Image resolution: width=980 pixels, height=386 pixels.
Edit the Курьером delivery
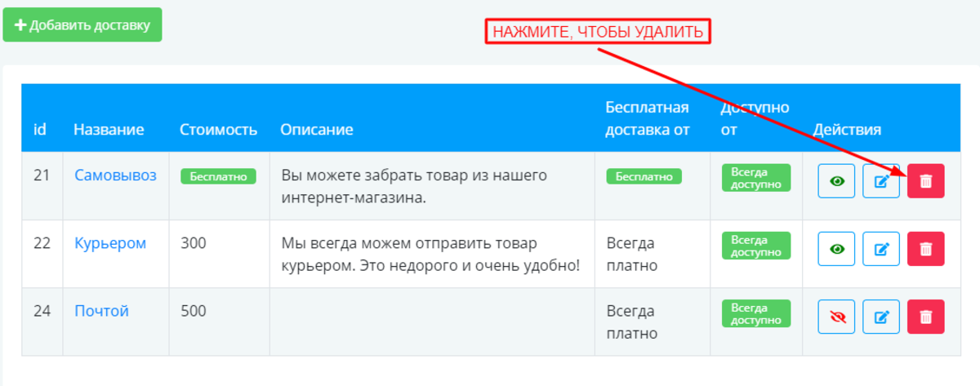coord(881,249)
